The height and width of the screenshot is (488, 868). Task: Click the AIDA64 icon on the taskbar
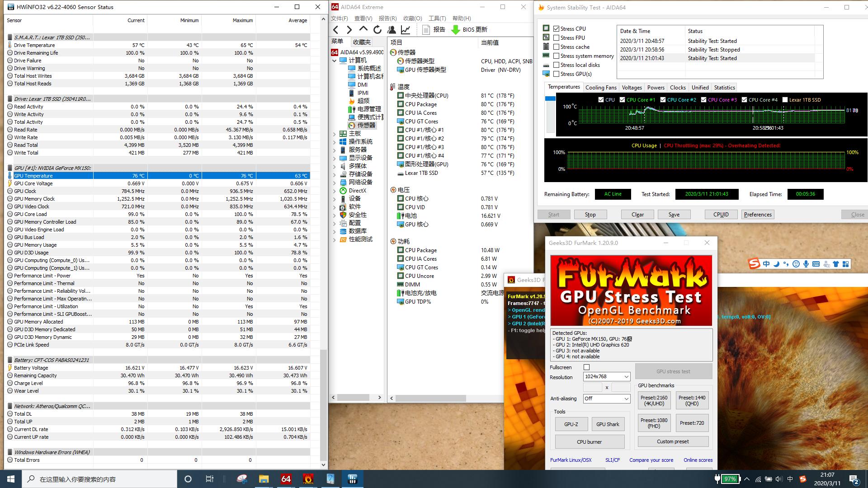tap(286, 479)
